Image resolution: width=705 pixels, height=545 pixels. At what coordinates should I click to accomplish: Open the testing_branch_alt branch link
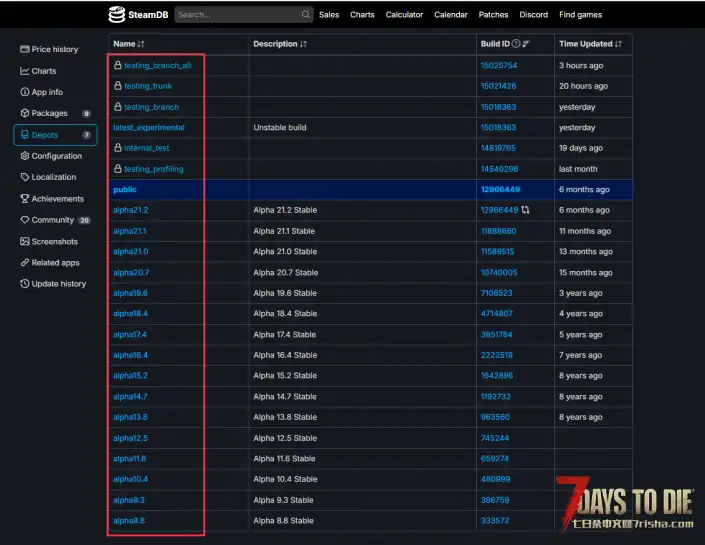pos(158,66)
